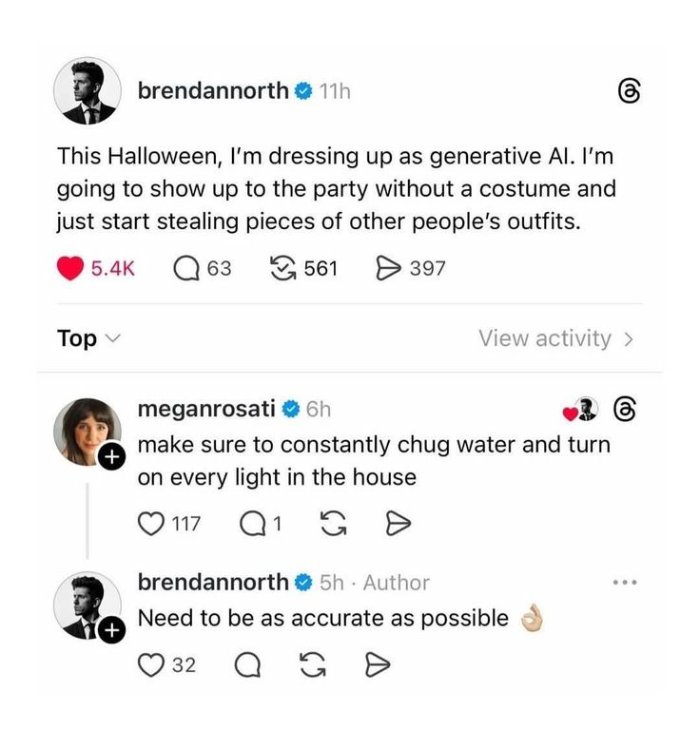
Task: Share meganrosati's reply
Action: coord(399,523)
